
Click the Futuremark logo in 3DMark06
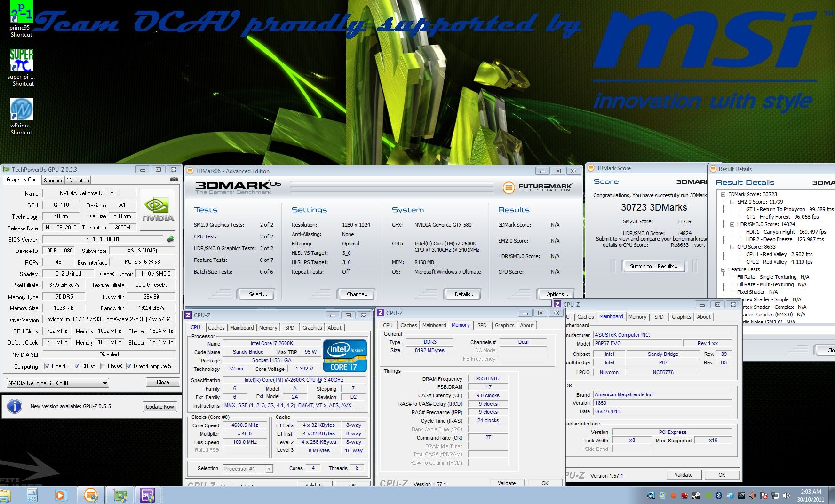[x=538, y=187]
